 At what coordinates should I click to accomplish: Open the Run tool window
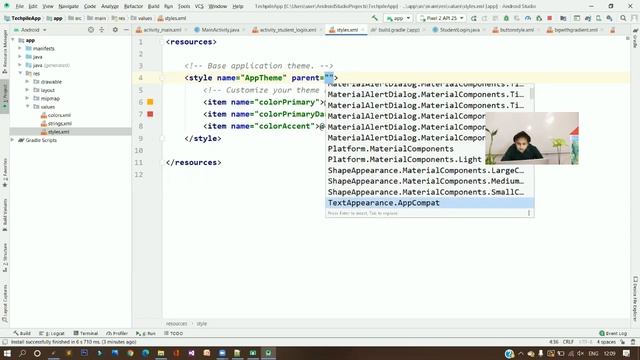146,333
